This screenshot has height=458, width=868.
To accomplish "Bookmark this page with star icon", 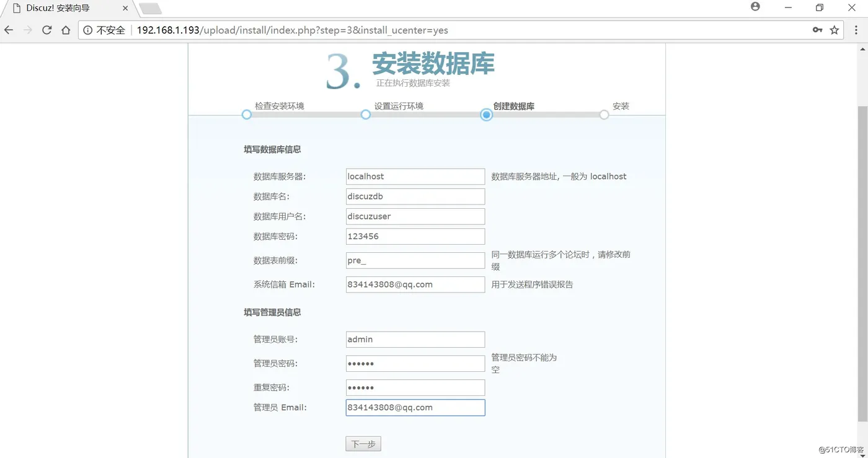I will pyautogui.click(x=835, y=30).
